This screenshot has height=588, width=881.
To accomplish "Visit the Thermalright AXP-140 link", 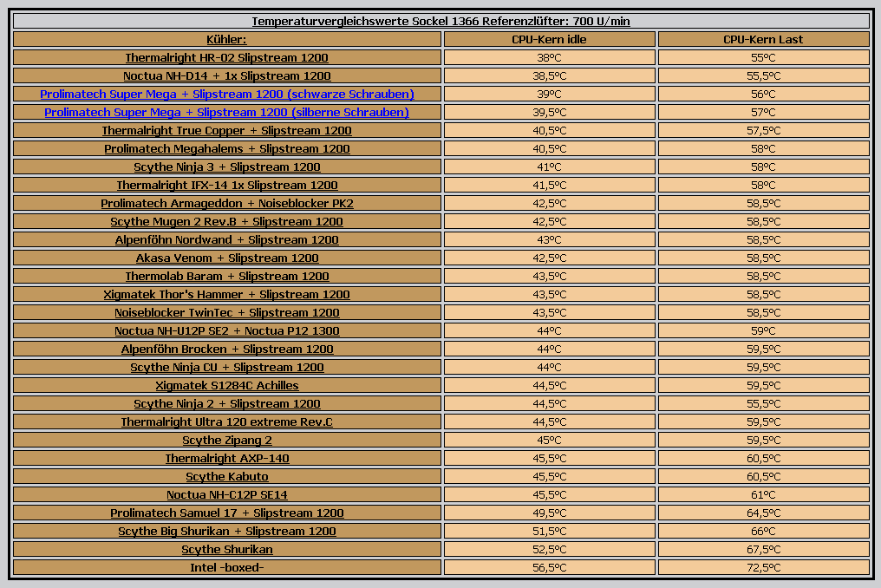I will pos(226,458).
